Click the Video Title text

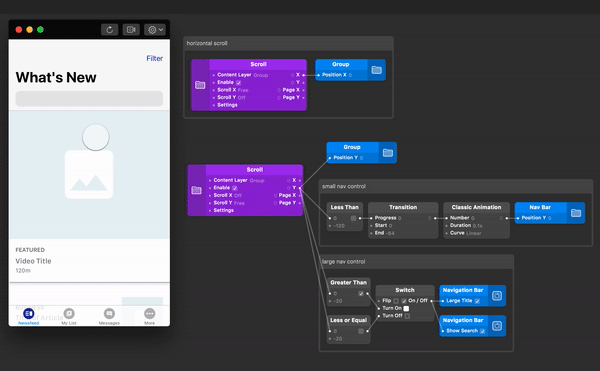point(33,261)
